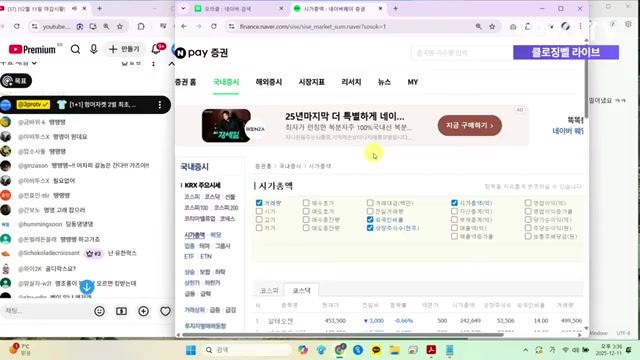Reload the Naver finance tab
Image resolution: width=640 pixels, height=360 pixels.
click(214, 27)
